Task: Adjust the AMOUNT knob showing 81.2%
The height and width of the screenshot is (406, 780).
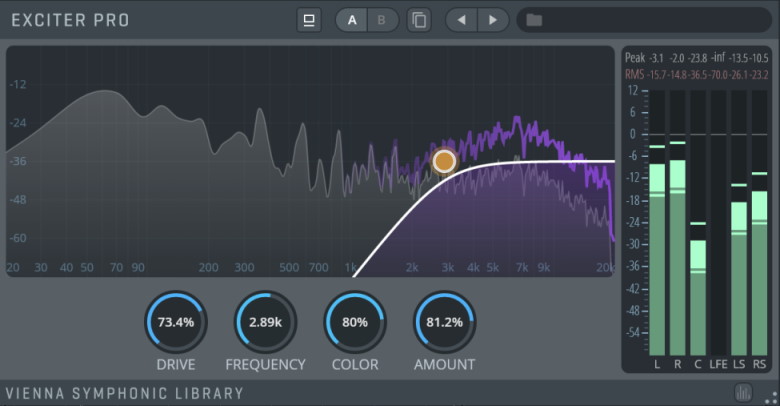Action: pos(444,322)
